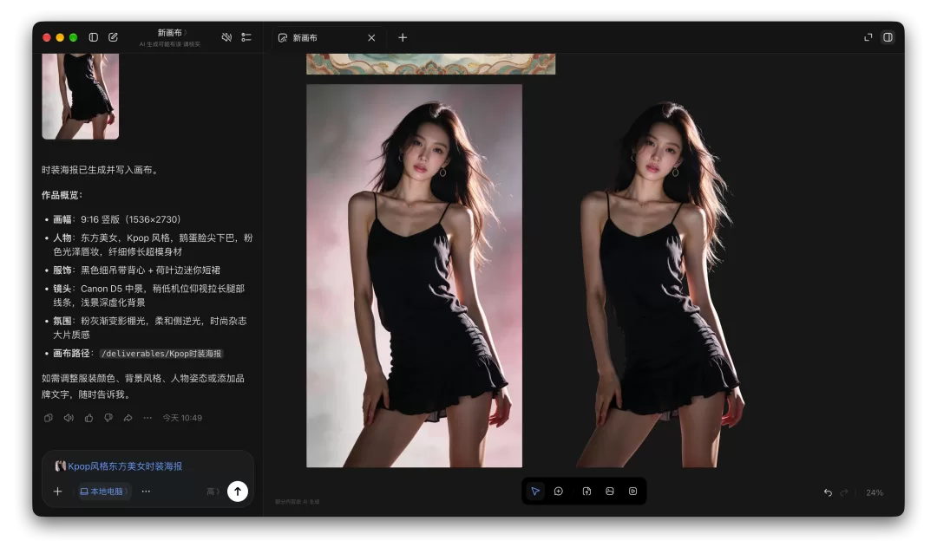Undo the last canvas action
Viewport: 937px width, 560px height.
[x=828, y=492]
